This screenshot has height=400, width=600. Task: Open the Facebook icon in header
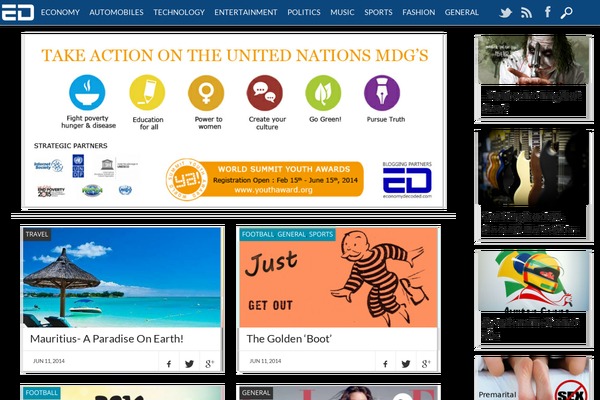tap(548, 12)
